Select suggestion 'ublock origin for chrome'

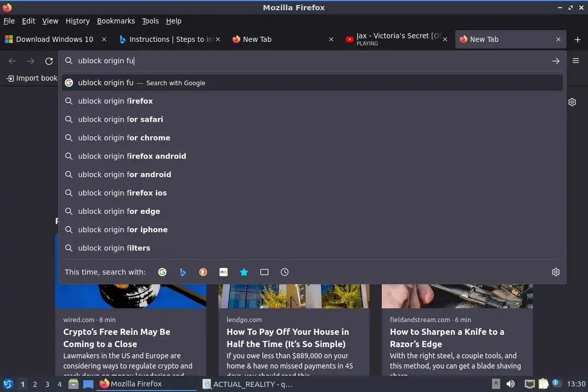pyautogui.click(x=312, y=138)
